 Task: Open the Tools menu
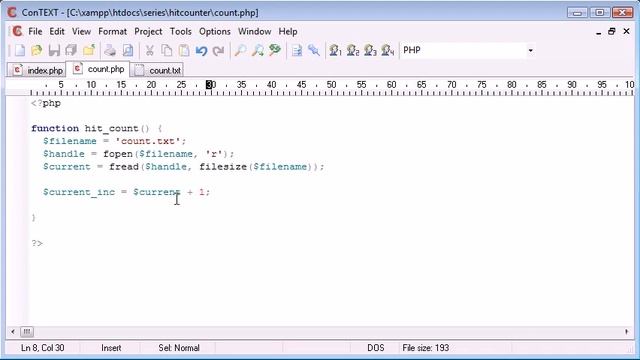180,31
